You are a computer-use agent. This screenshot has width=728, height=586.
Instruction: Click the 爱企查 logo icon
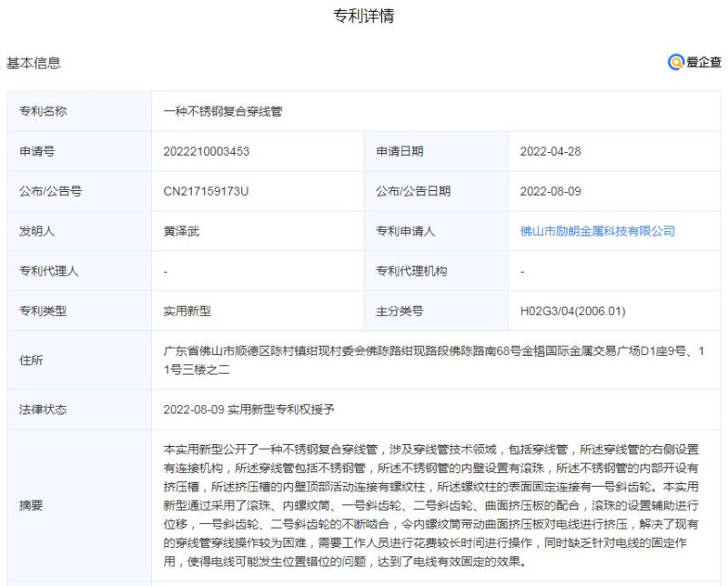[x=693, y=62]
